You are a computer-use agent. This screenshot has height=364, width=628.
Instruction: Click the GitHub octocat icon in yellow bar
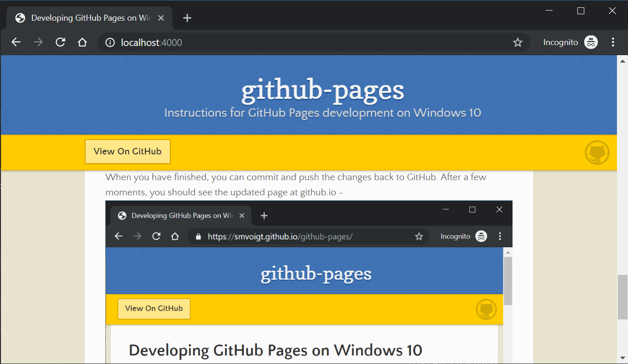(597, 153)
